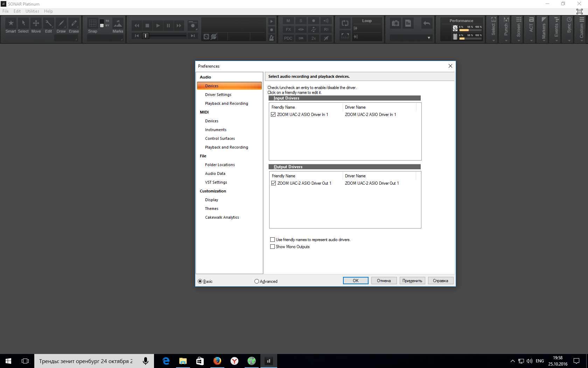588x368 pixels.
Task: Toggle the Loop on/off icon
Action: 345,23
